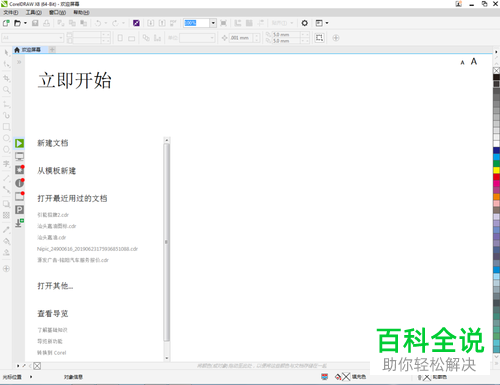Open the Options gear icon

[x=304, y=23]
